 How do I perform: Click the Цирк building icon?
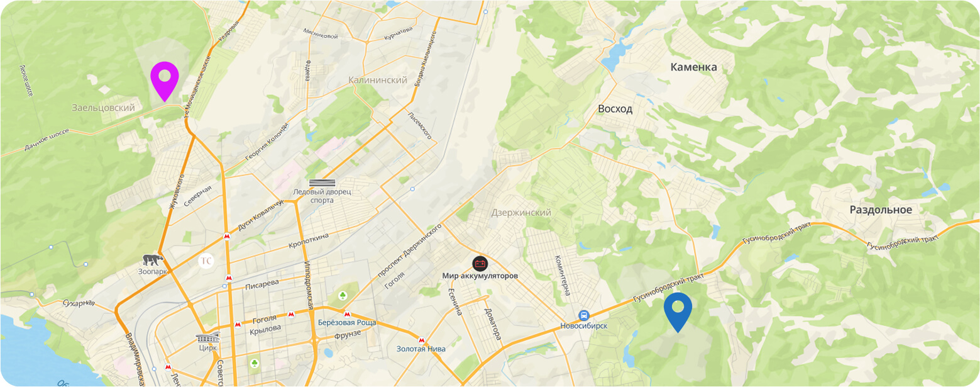[x=207, y=338]
